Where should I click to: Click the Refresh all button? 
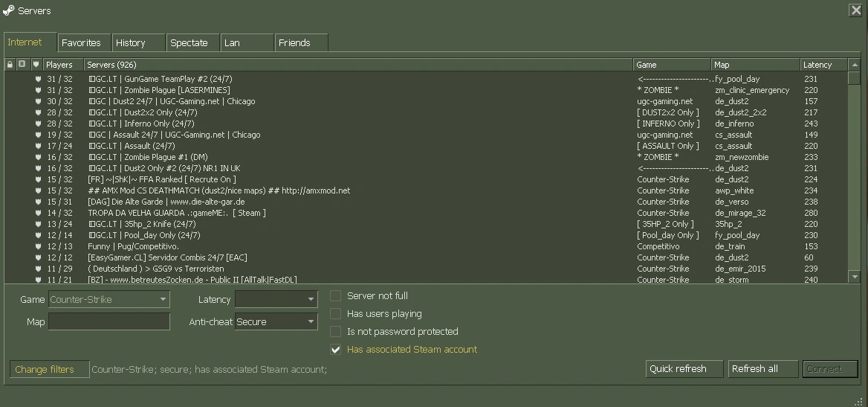762,369
